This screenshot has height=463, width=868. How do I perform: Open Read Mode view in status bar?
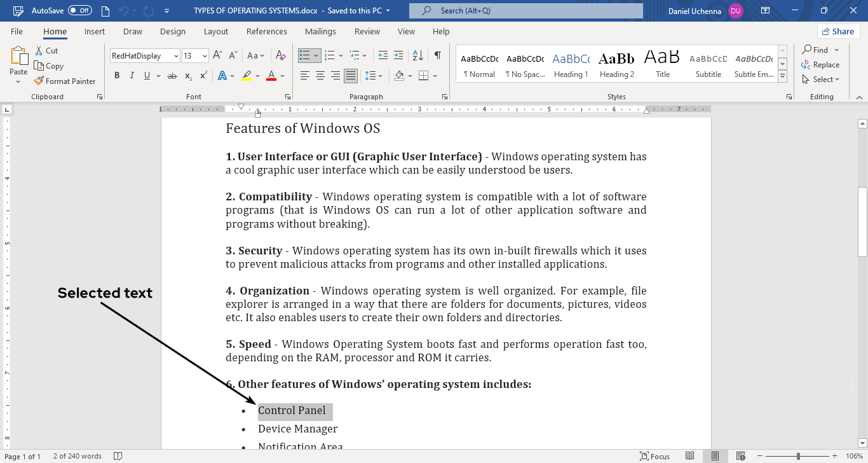[x=690, y=456]
